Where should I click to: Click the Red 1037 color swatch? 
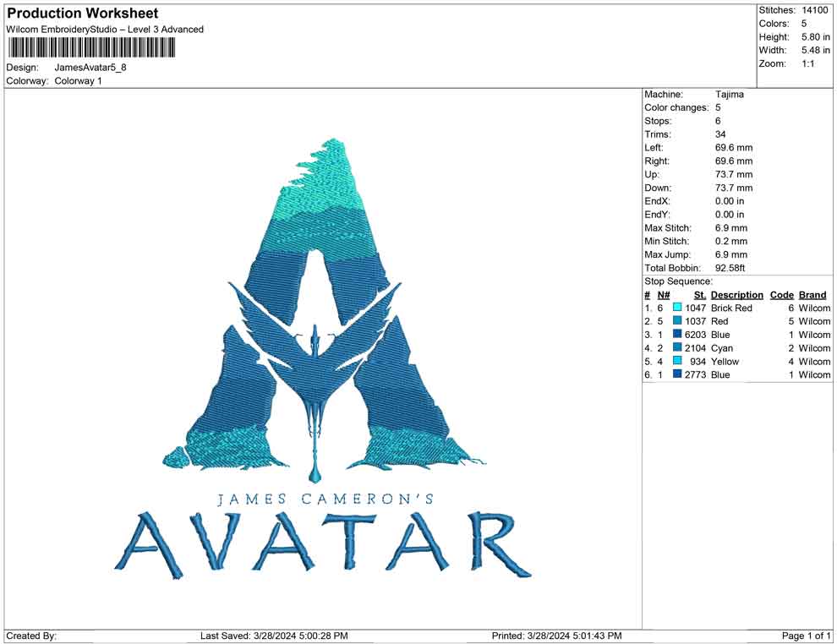[677, 320]
